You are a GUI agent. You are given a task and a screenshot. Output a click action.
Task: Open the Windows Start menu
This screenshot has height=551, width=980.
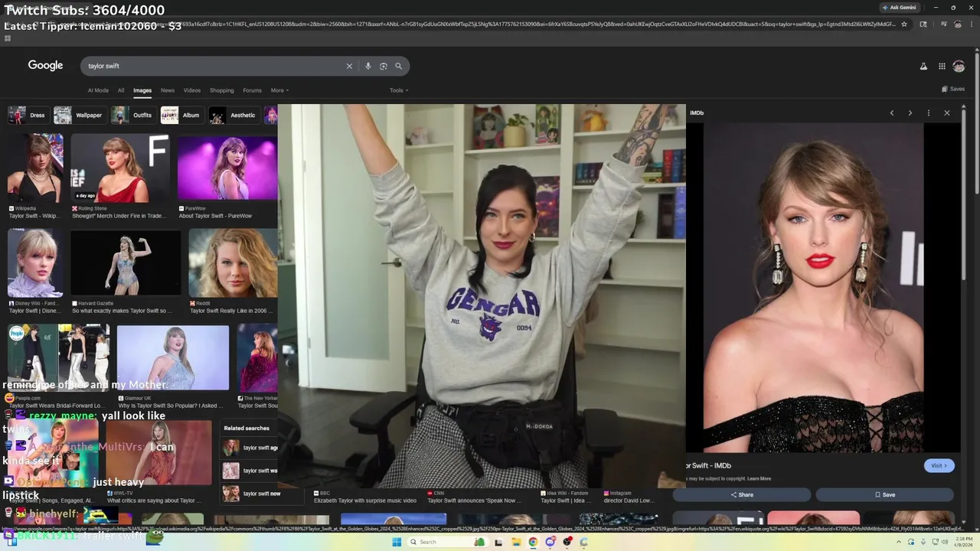click(397, 542)
